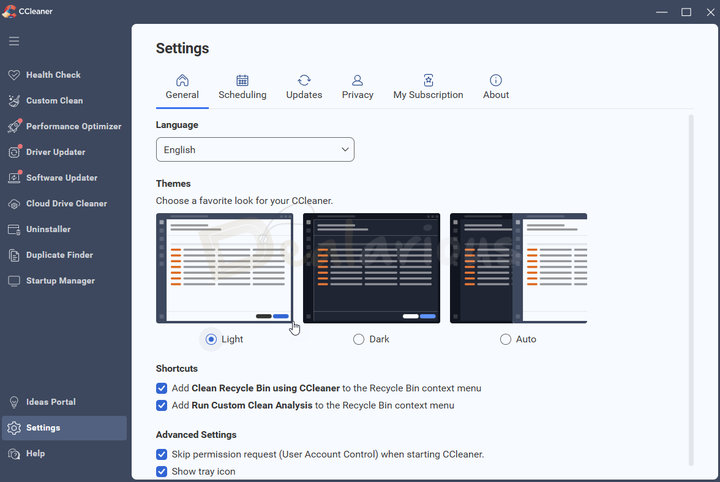Go to the My Subscription tab label
The image size is (720, 482).
click(428, 95)
